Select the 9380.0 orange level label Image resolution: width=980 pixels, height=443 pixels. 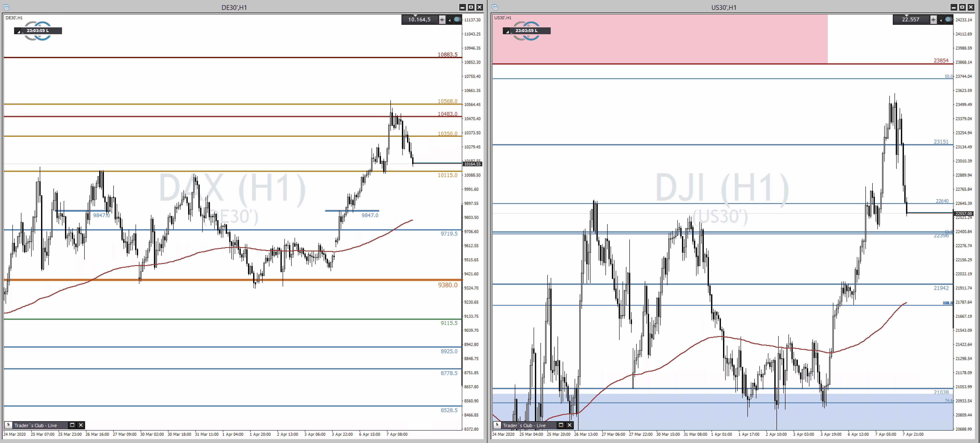pos(447,285)
